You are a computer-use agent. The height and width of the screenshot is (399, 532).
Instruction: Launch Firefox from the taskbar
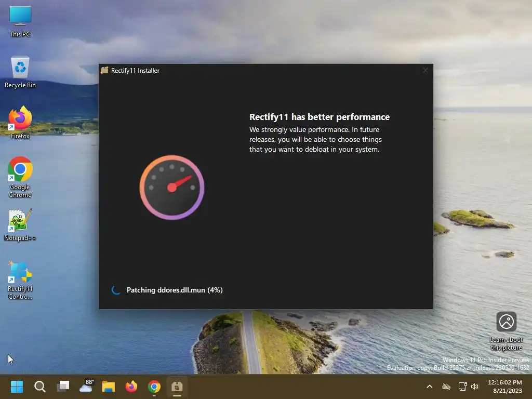[131, 387]
